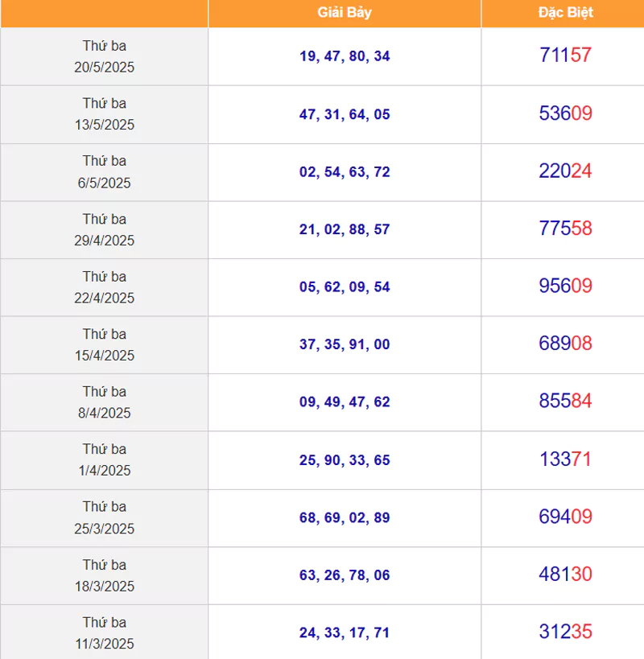
Task: Click the Đặc Biệt column header
Action: [565, 13]
